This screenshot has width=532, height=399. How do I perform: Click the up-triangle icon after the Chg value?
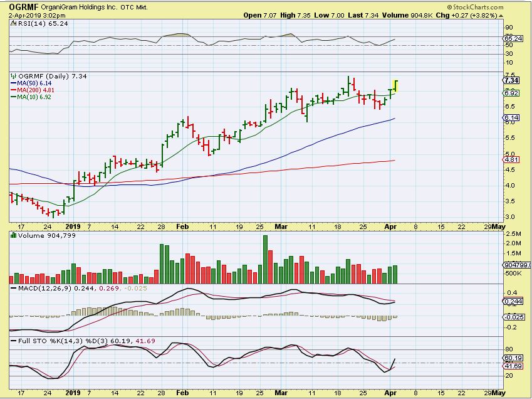[x=501, y=16]
